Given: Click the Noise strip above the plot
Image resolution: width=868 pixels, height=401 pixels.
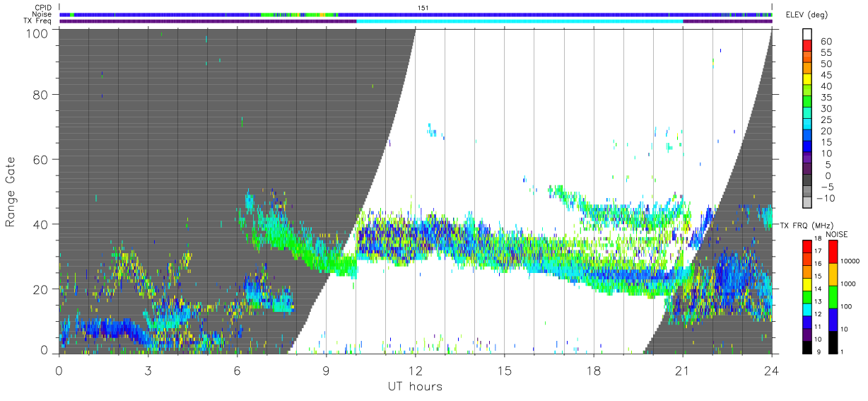Looking at the screenshot, I should tap(416, 14).
